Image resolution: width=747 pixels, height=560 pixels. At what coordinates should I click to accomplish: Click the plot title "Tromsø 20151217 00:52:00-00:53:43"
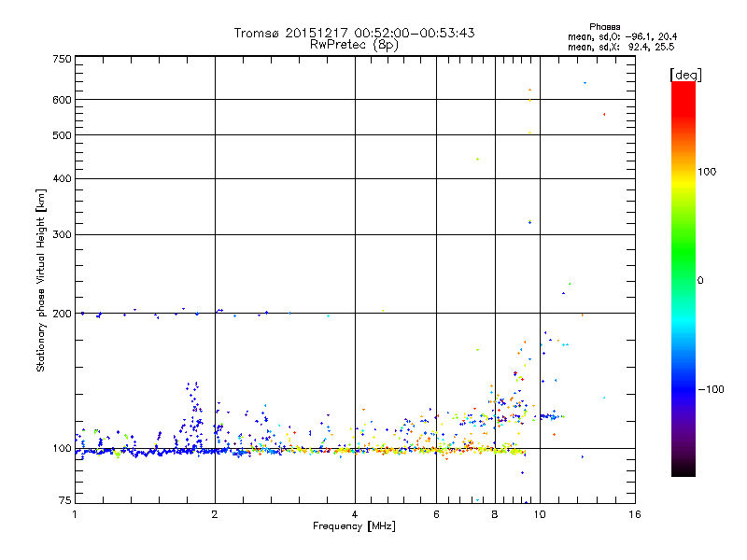tap(354, 33)
